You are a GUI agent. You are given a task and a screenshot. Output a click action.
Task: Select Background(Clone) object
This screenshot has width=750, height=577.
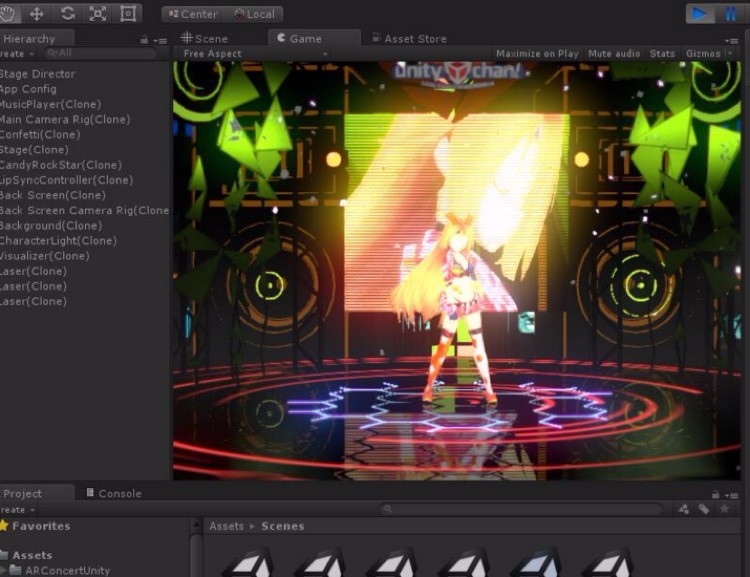click(x=51, y=225)
